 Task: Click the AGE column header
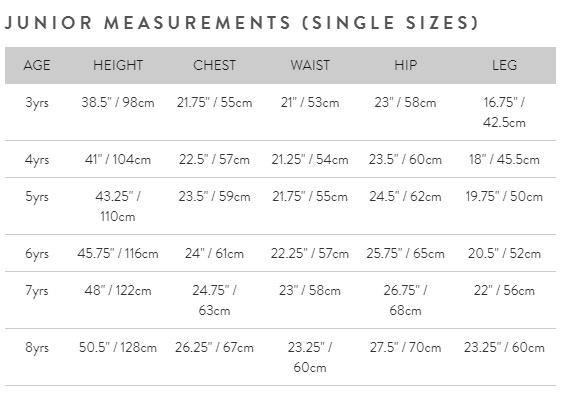37,65
